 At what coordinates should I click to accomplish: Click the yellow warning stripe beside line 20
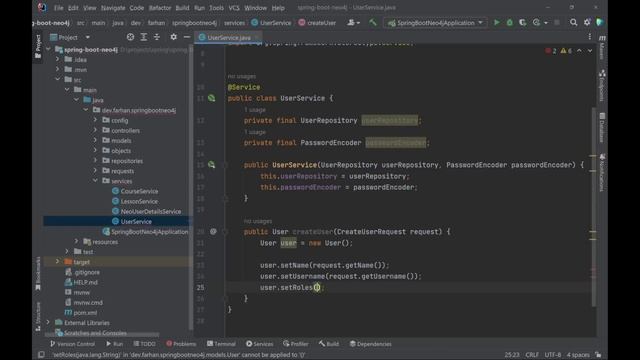point(593,232)
